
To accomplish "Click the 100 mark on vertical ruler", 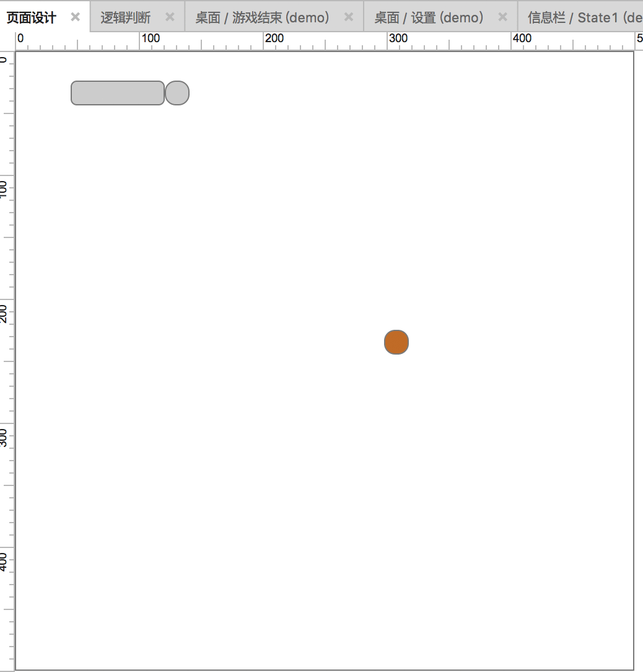I will 4,189.
